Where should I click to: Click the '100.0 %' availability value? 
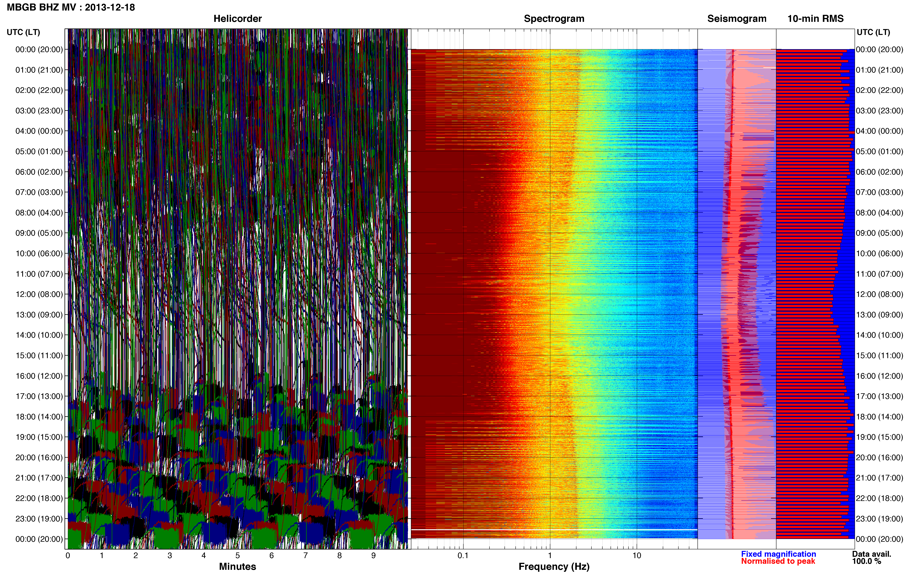tap(867, 561)
